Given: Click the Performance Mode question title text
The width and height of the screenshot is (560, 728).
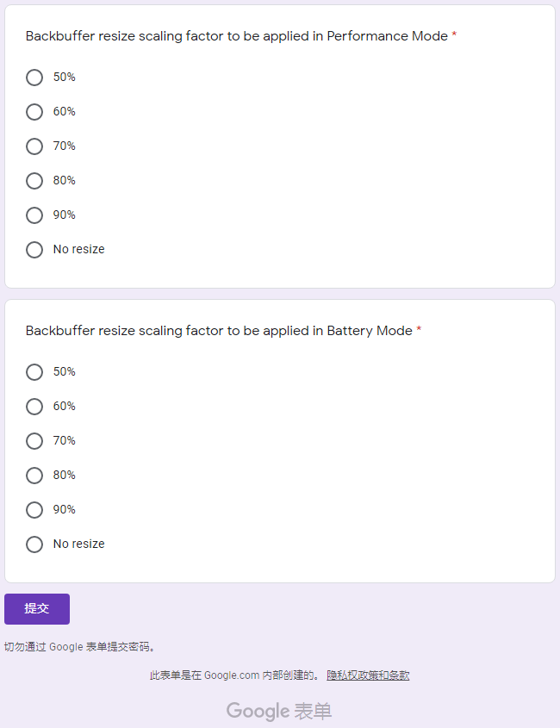Looking at the screenshot, I should pos(236,36).
